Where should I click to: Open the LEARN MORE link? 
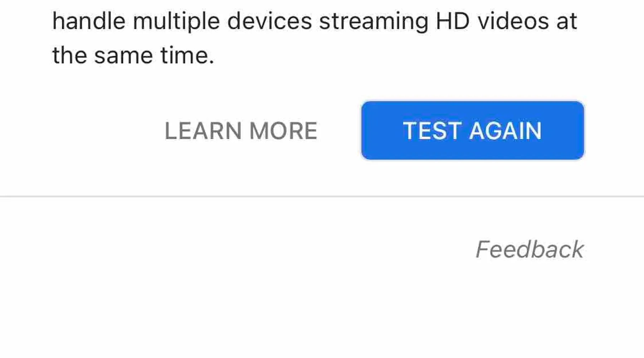pyautogui.click(x=241, y=131)
